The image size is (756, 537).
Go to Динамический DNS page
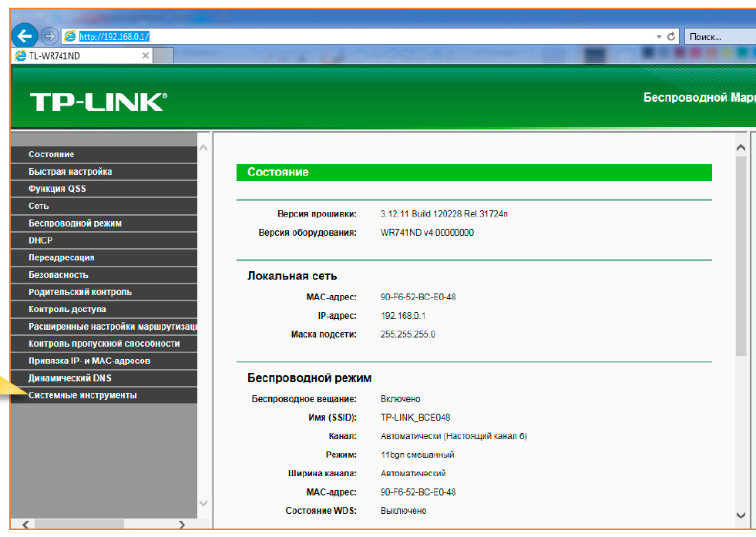(x=70, y=378)
